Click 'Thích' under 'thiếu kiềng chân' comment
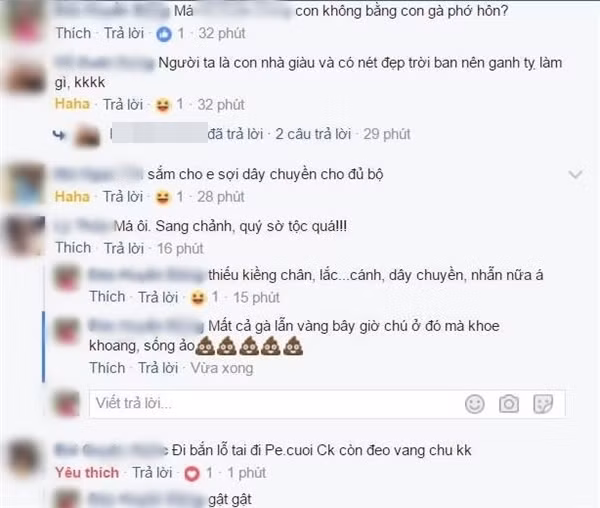 [107, 296]
